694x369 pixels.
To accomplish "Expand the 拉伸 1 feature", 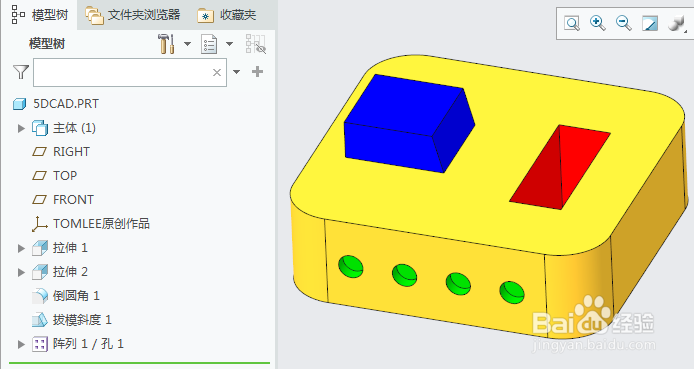I will pyautogui.click(x=21, y=248).
